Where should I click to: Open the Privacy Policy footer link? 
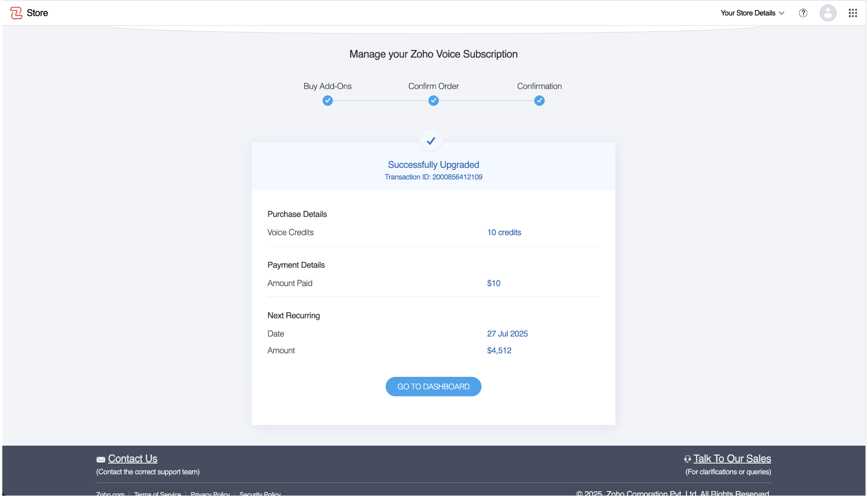pyautogui.click(x=210, y=493)
